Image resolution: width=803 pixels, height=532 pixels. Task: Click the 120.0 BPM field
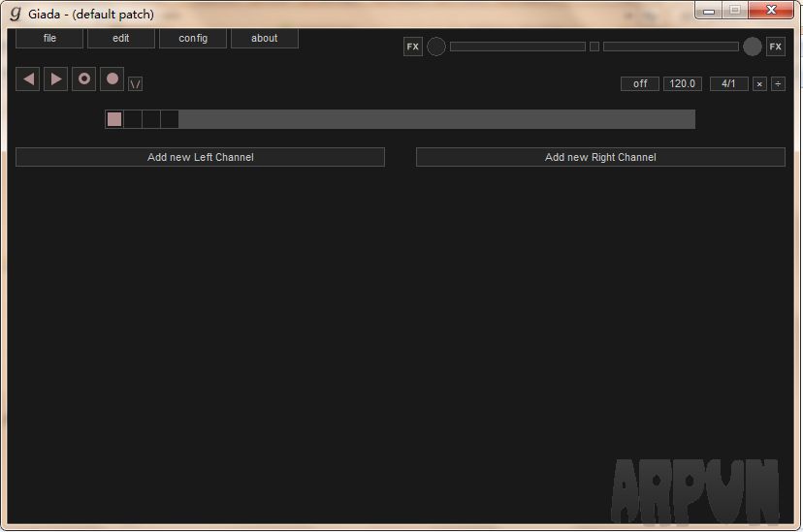pos(682,84)
